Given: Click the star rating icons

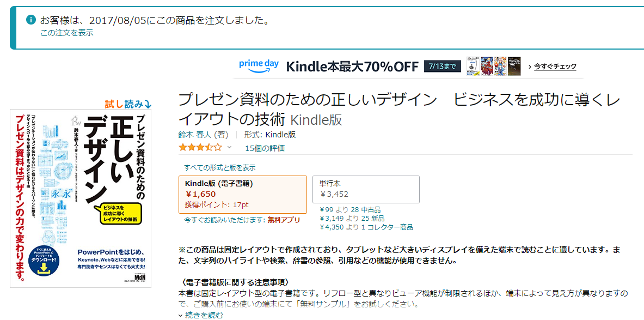Looking at the screenshot, I should pyautogui.click(x=200, y=147).
